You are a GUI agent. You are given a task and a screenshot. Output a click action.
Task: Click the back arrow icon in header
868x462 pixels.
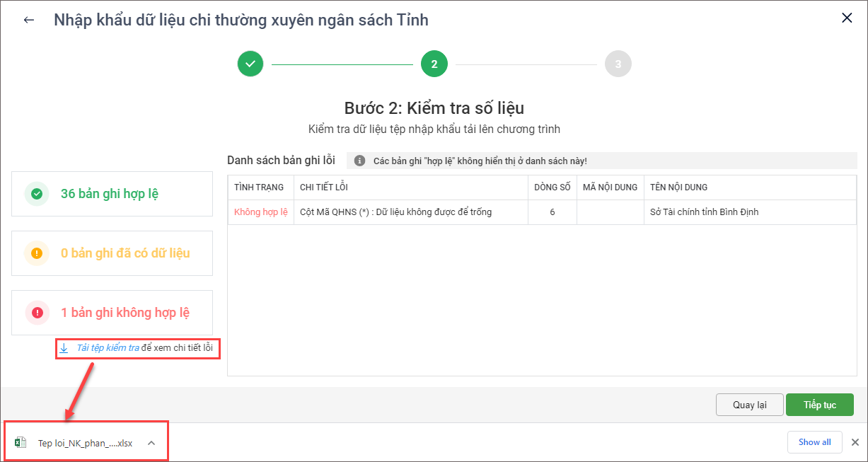pyautogui.click(x=29, y=20)
